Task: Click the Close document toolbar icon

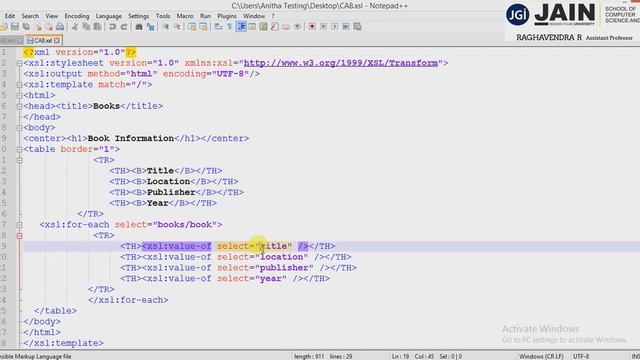Action: tap(38, 27)
